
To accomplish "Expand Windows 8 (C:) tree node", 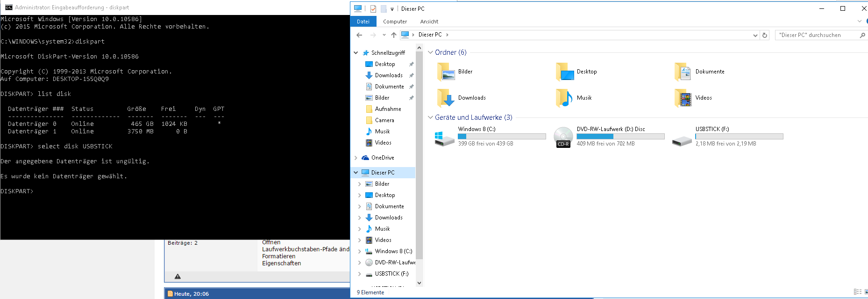I will pos(359,251).
